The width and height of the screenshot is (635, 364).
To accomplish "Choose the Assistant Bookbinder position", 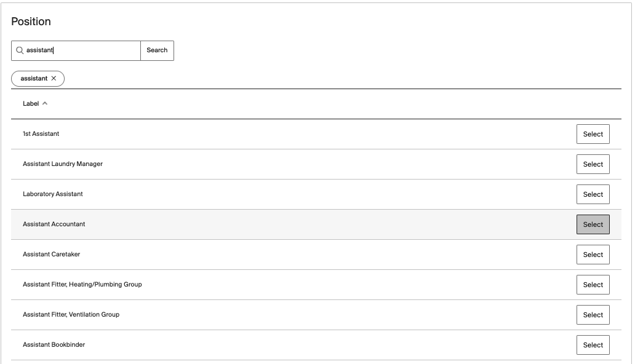I will click(593, 345).
